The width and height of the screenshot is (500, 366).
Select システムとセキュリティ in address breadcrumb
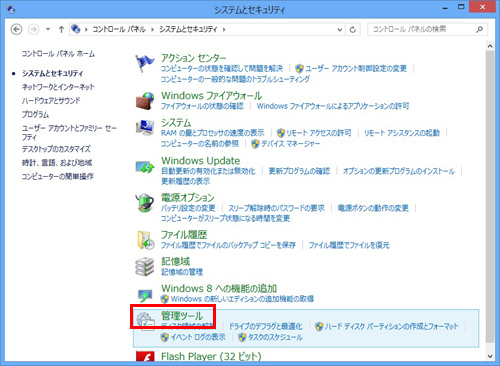pyautogui.click(x=188, y=29)
